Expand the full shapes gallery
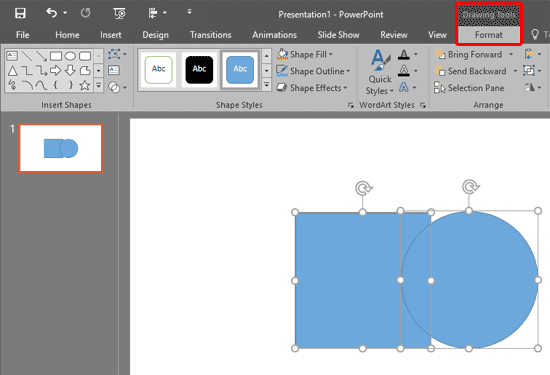This screenshot has width=550, height=375. (99, 85)
